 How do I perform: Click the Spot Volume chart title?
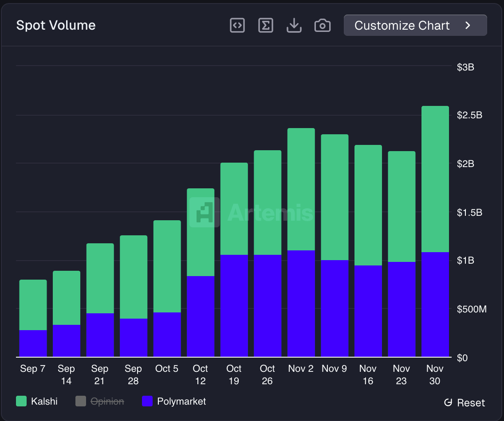pyautogui.click(x=56, y=25)
